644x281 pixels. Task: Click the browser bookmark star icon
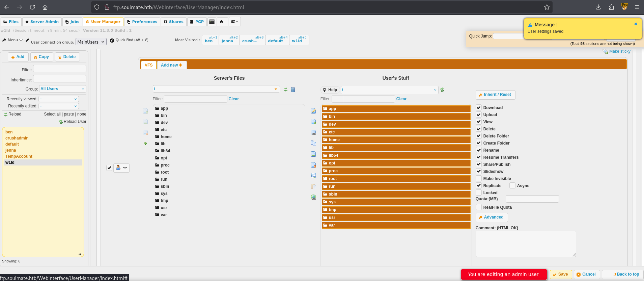pyautogui.click(x=547, y=7)
